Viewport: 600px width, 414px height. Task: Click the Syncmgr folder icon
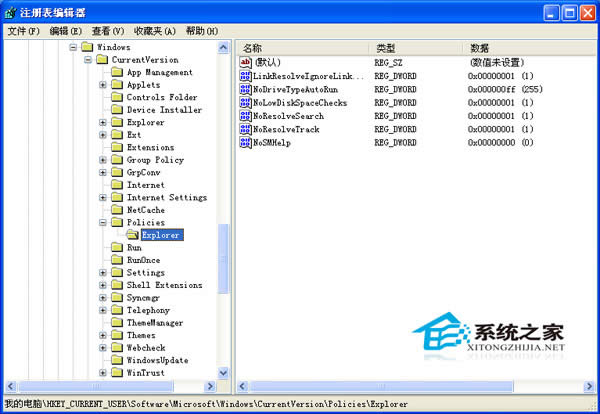pos(117,297)
